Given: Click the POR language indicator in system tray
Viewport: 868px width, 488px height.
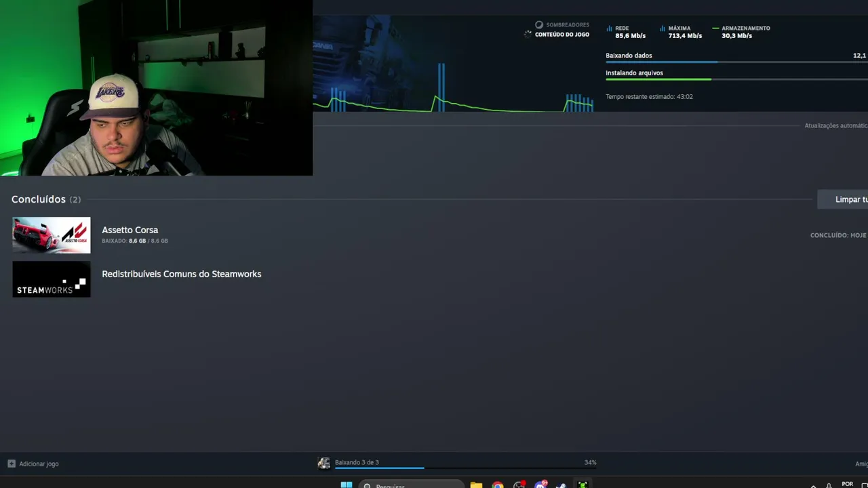Looking at the screenshot, I should 848,484.
